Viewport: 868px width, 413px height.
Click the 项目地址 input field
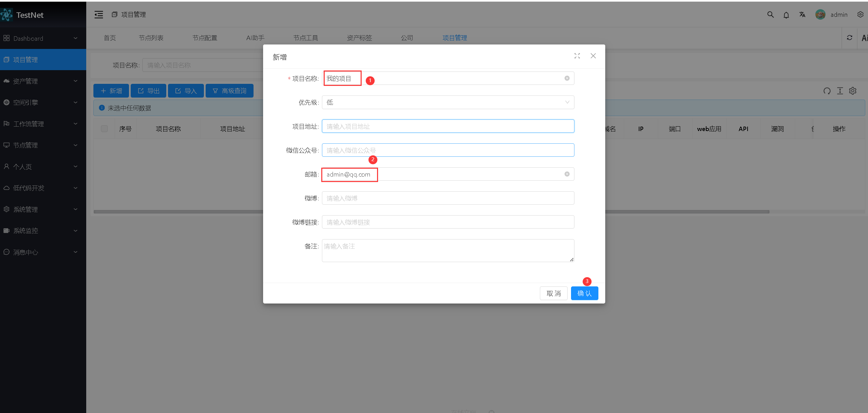click(x=448, y=126)
